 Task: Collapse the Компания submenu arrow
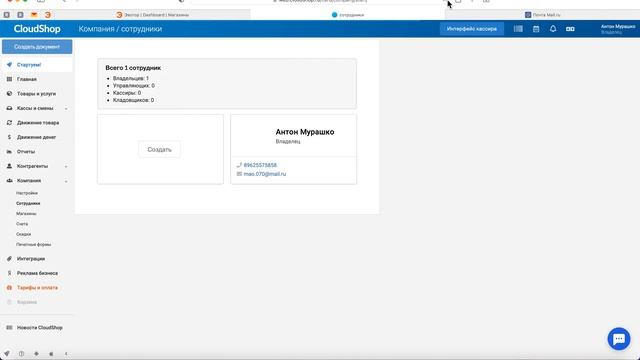click(66, 181)
